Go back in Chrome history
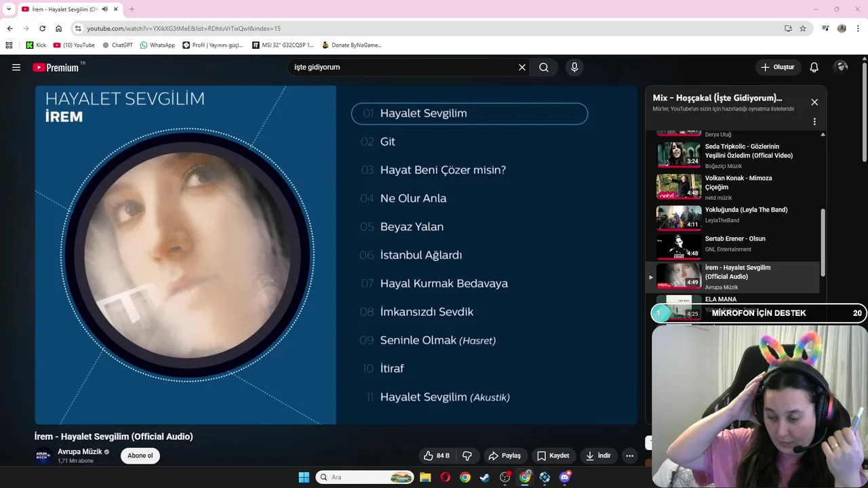The image size is (868, 488). (x=9, y=28)
